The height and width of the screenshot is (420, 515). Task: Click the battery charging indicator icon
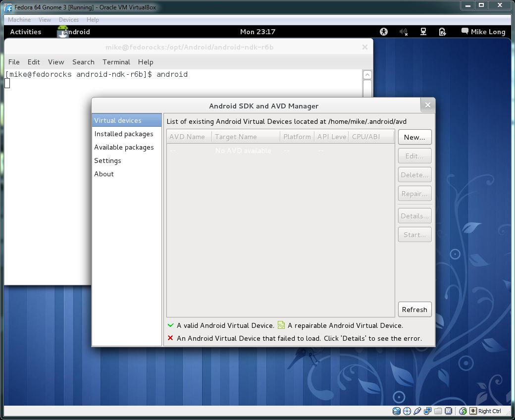tap(442, 32)
